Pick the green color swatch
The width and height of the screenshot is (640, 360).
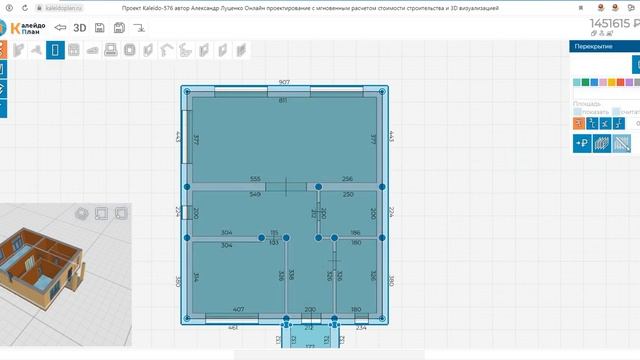pyautogui.click(x=585, y=82)
